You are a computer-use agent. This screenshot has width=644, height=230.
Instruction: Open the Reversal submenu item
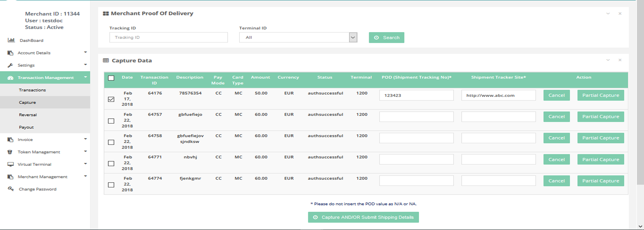click(28, 115)
